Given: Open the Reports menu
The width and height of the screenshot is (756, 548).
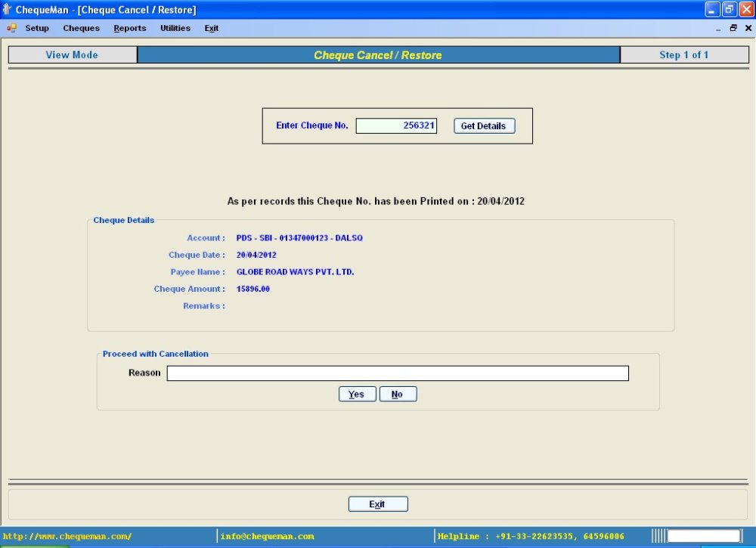Looking at the screenshot, I should point(129,28).
